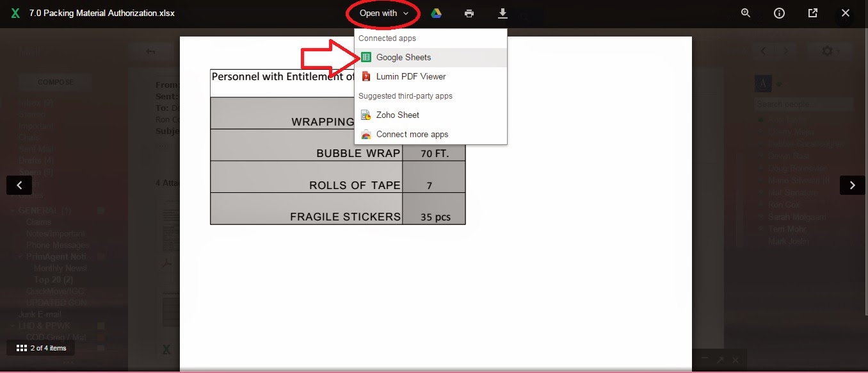Screen dimensions: 868x373
Task: Open preview in new window
Action: (x=812, y=13)
